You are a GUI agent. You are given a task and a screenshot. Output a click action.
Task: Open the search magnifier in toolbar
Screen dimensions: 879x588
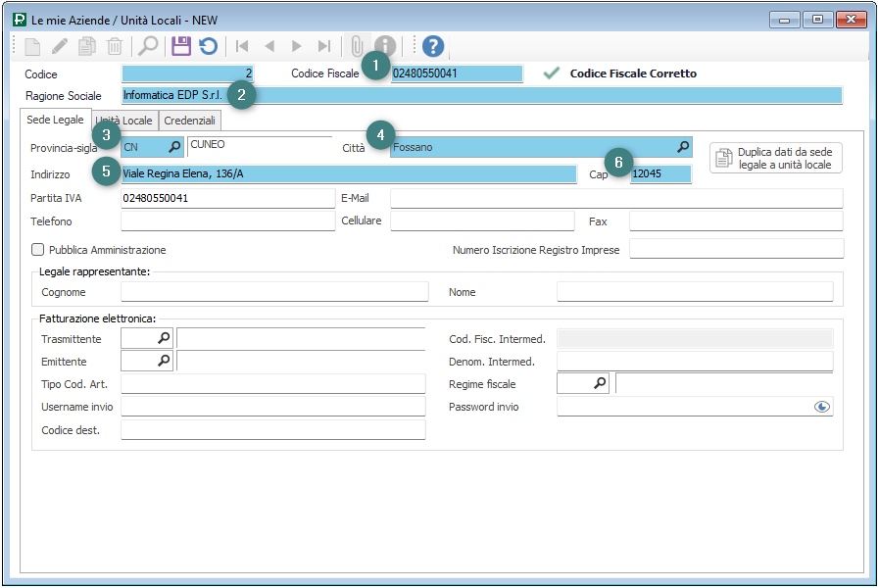[148, 46]
